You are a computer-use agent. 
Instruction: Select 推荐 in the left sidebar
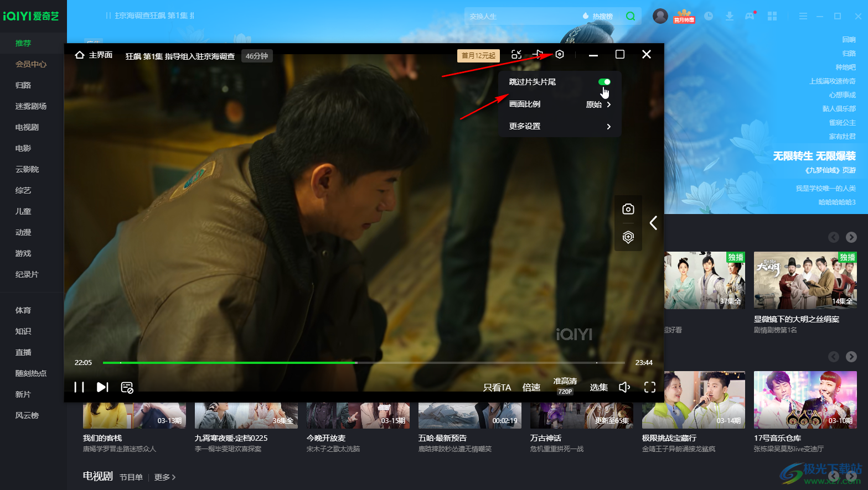pyautogui.click(x=23, y=43)
